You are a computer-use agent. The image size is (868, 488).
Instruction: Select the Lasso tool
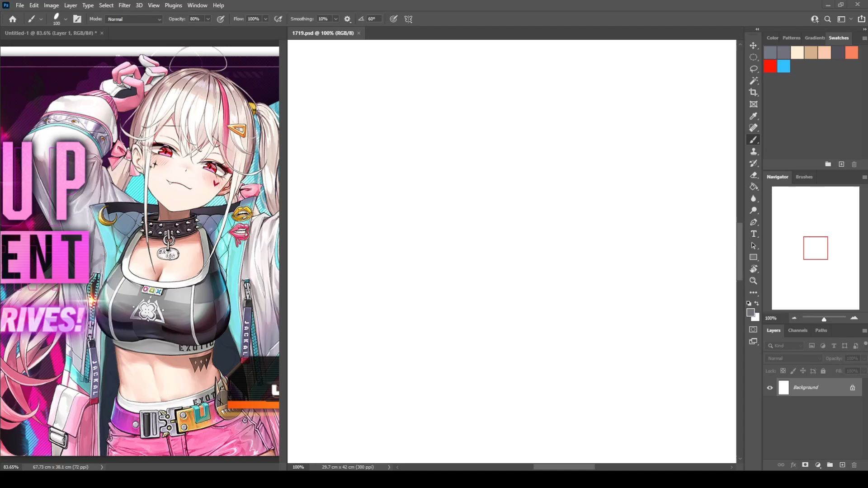click(754, 69)
